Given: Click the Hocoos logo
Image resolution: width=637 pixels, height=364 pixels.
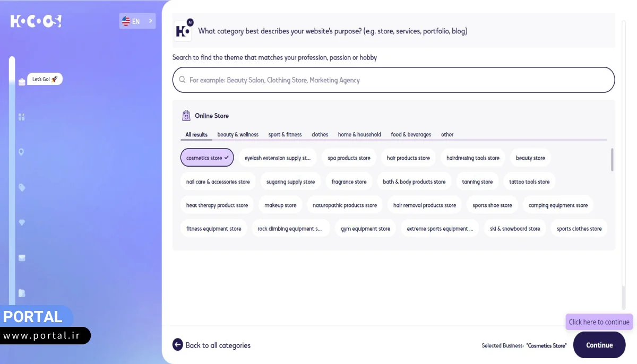Looking at the screenshot, I should point(36,21).
